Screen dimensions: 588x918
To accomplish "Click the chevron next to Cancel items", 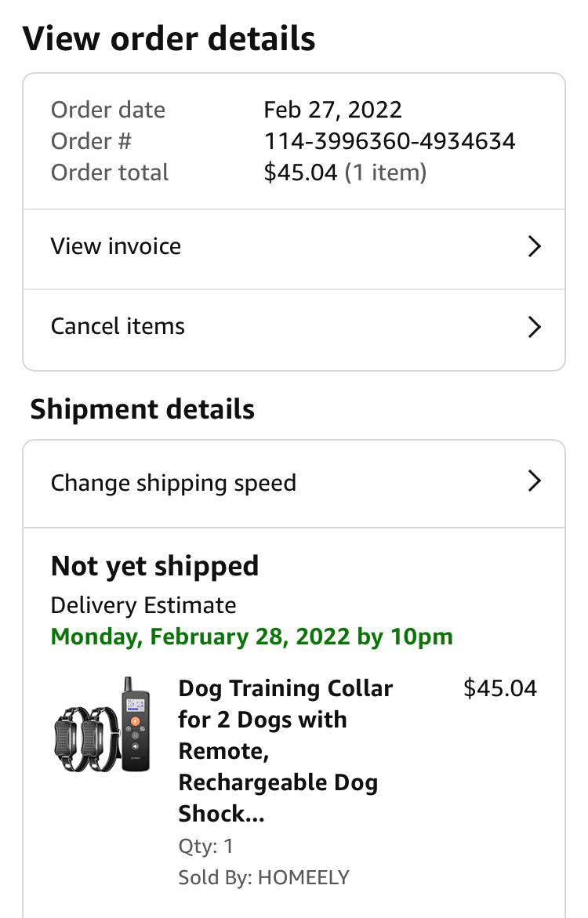I will coord(534,326).
